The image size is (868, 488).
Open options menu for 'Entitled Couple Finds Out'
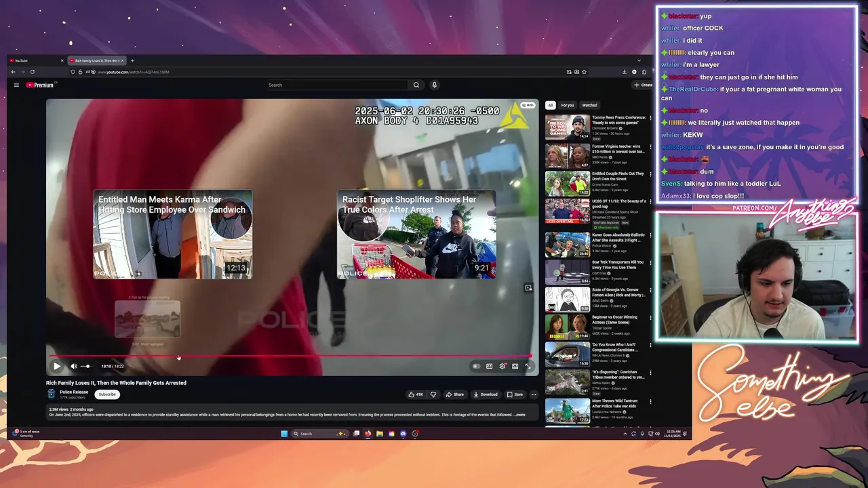pos(650,174)
